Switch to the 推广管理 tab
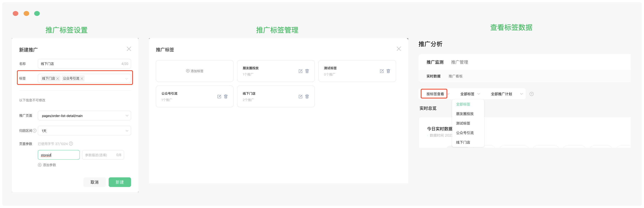The image size is (644, 208). 460,62
